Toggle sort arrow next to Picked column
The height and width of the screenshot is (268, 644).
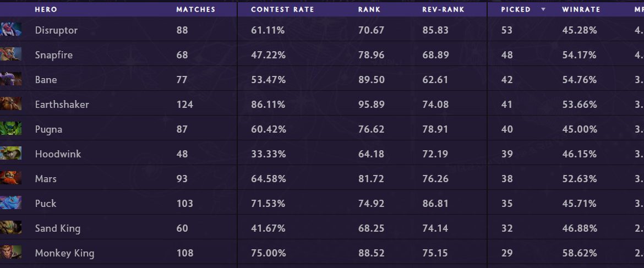(x=544, y=9)
